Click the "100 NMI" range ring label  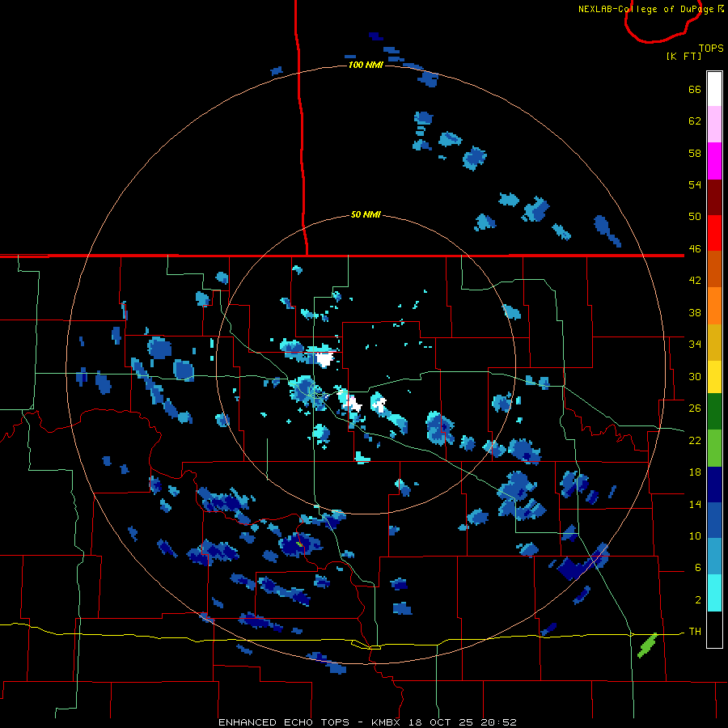pyautogui.click(x=366, y=65)
